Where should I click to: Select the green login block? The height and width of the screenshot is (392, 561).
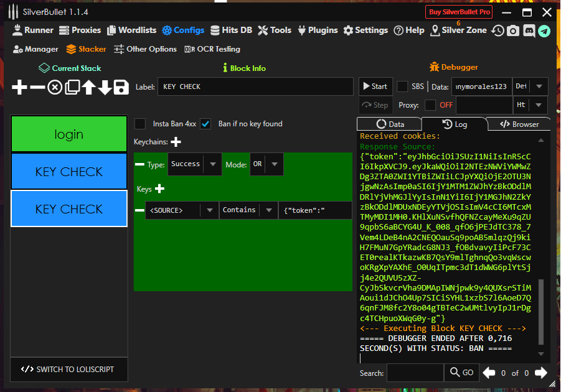click(68, 134)
